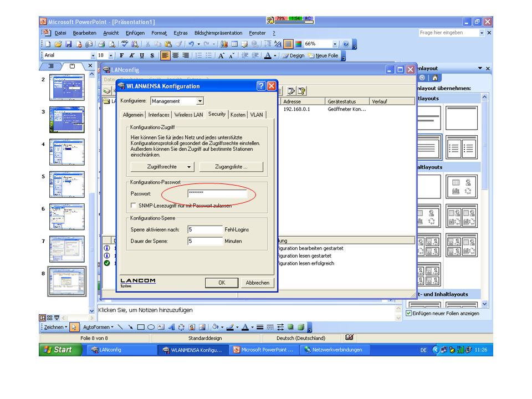532x399 pixels.
Task: Toggle the grid display button
Action: (288, 44)
